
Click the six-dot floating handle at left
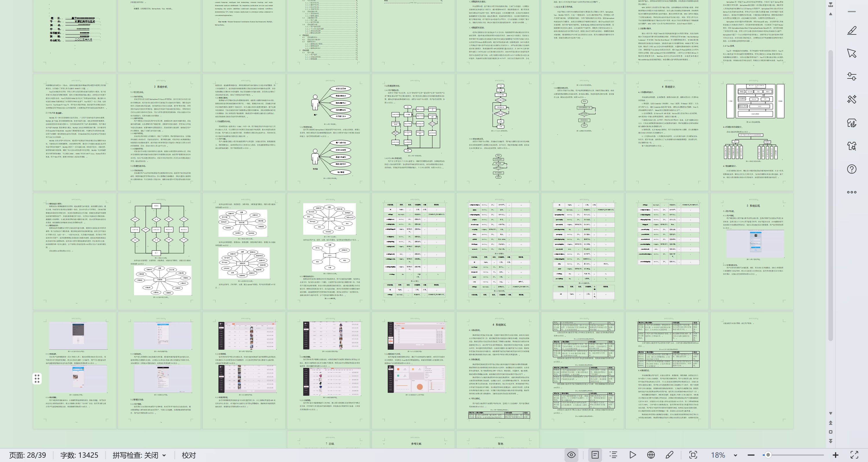point(37,378)
